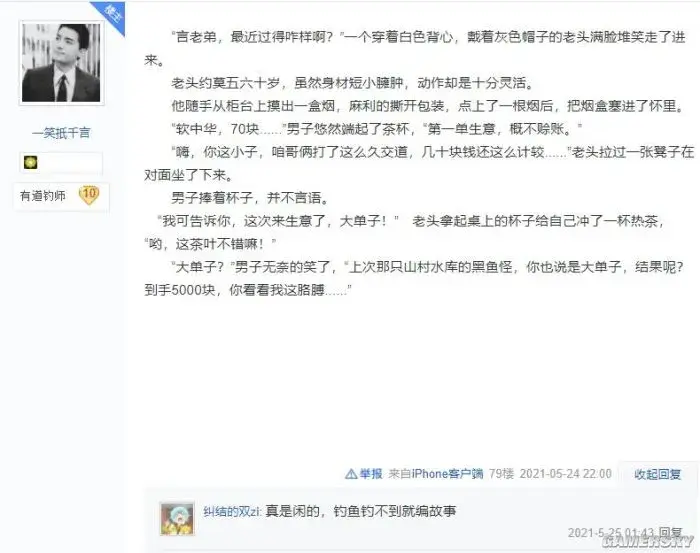
Task: Click the warning triangle report icon
Action: [351, 474]
